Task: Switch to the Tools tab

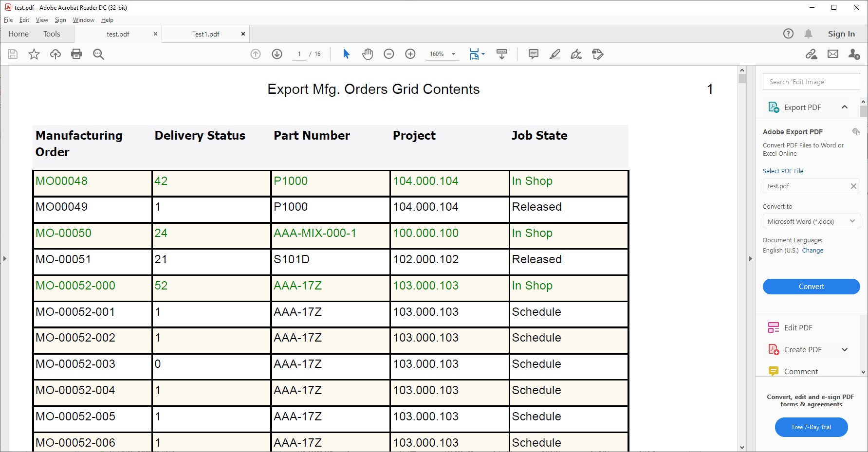Action: click(x=52, y=34)
